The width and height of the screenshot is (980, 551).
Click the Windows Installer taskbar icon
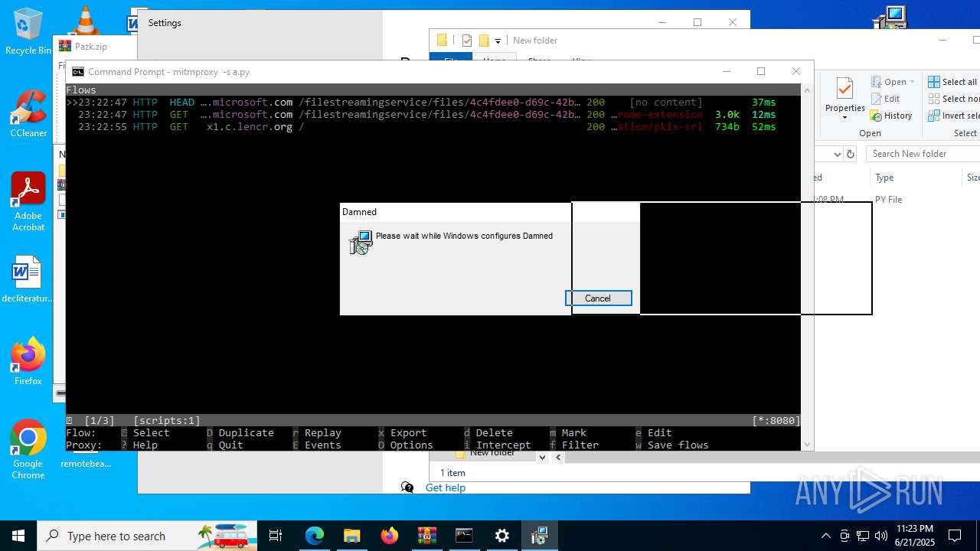point(539,536)
